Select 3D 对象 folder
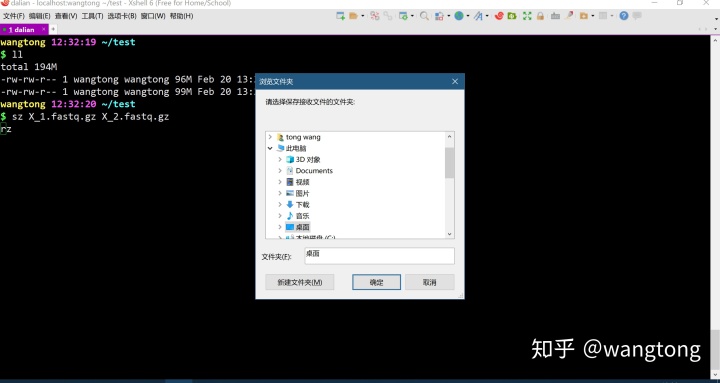 (x=308, y=159)
